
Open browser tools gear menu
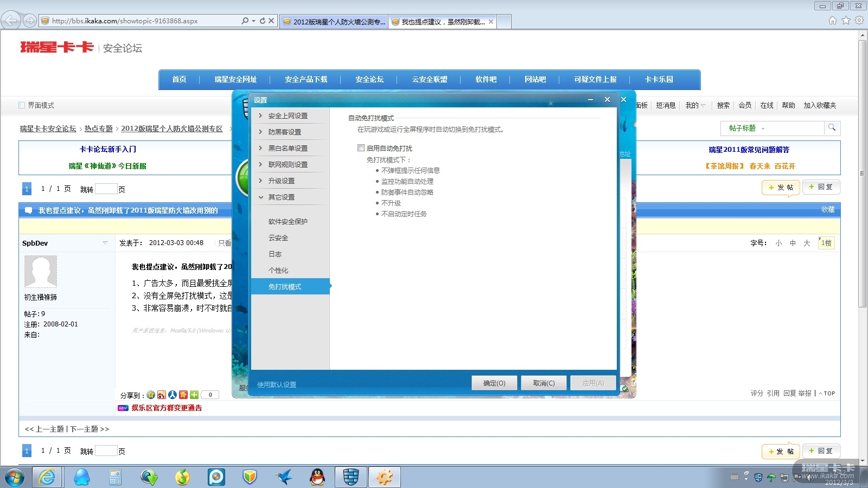coord(859,21)
